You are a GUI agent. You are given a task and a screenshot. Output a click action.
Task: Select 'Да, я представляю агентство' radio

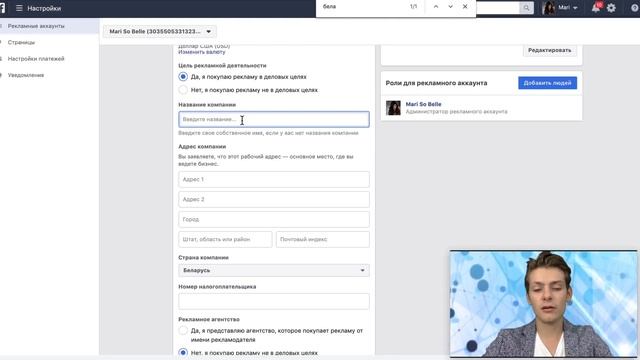[x=183, y=331]
